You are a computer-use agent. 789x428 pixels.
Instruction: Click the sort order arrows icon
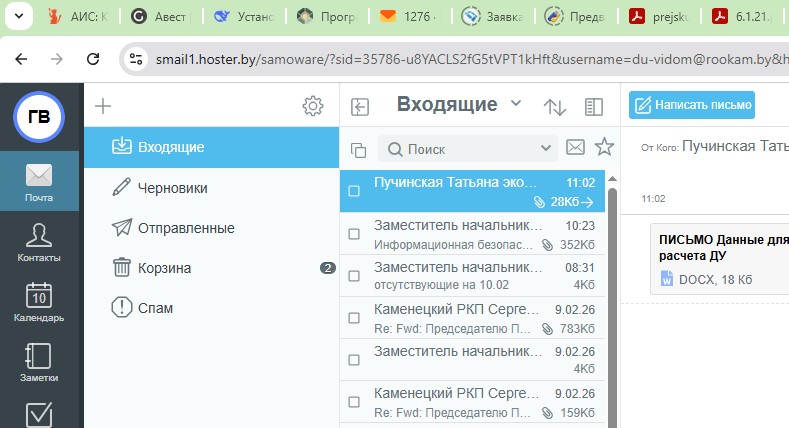click(x=554, y=106)
